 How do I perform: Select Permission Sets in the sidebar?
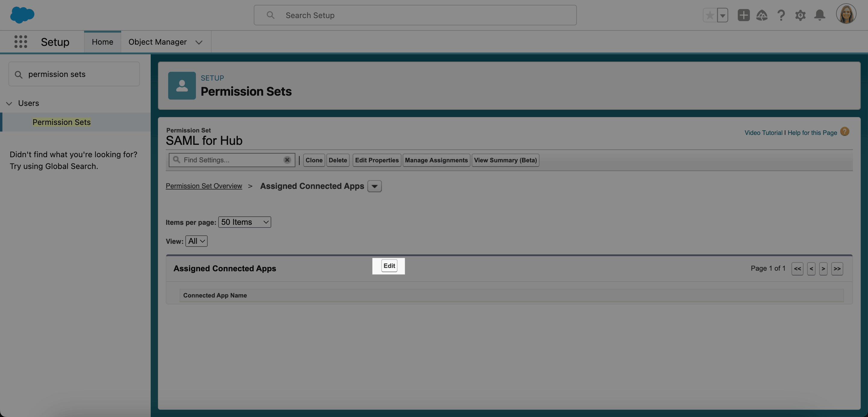(x=62, y=122)
